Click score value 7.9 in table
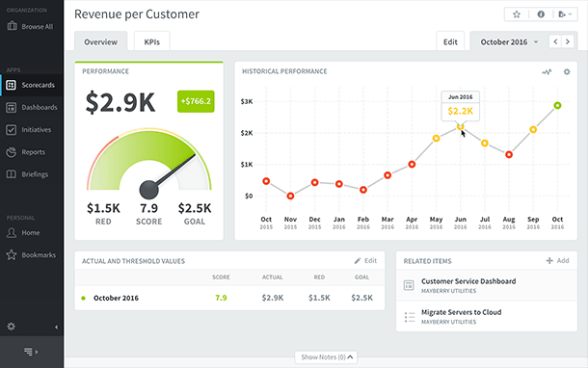Viewport: 588px width, 368px height. (221, 298)
